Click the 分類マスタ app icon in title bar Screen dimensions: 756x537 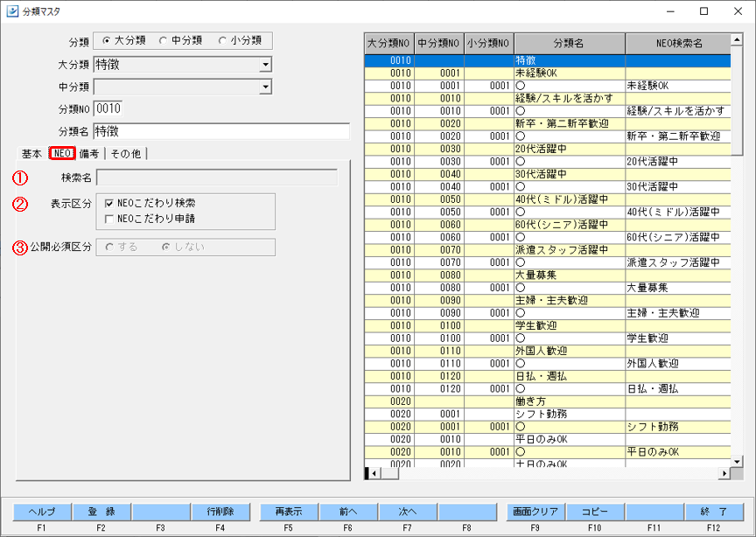tap(12, 11)
